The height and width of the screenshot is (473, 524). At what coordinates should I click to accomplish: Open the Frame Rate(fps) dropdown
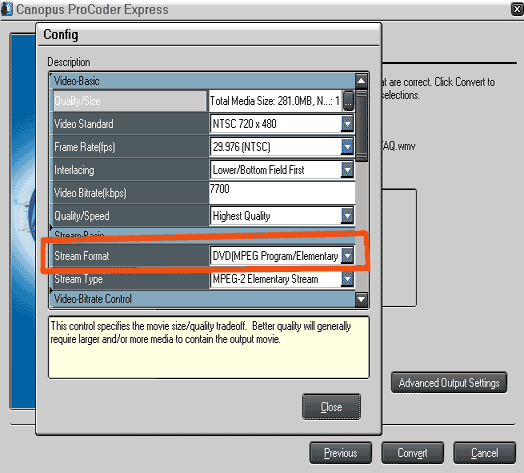[x=347, y=147]
